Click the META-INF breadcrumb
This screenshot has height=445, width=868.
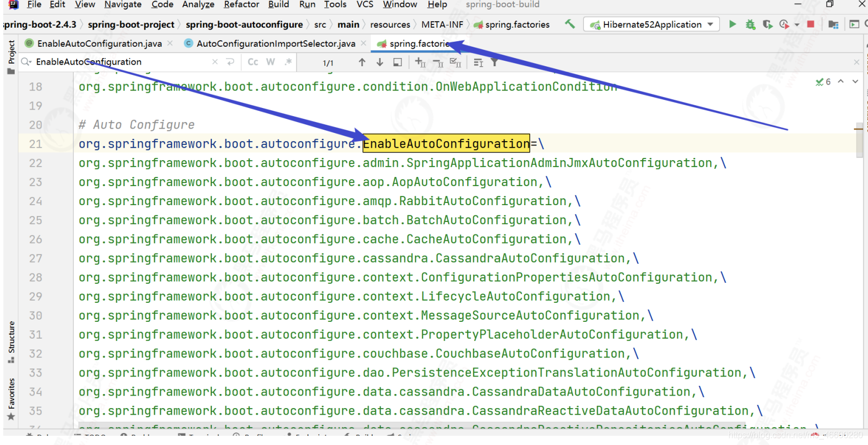(x=442, y=24)
